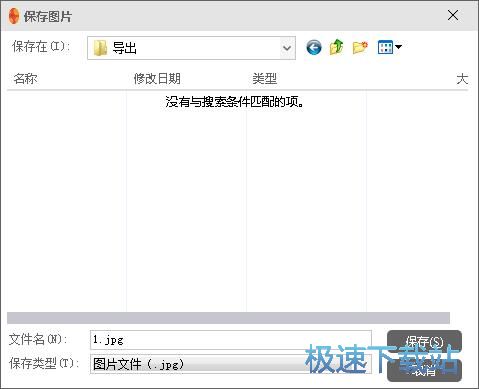479x389 pixels.
Task: Close the 保存图片 dialog
Action: coord(453,15)
